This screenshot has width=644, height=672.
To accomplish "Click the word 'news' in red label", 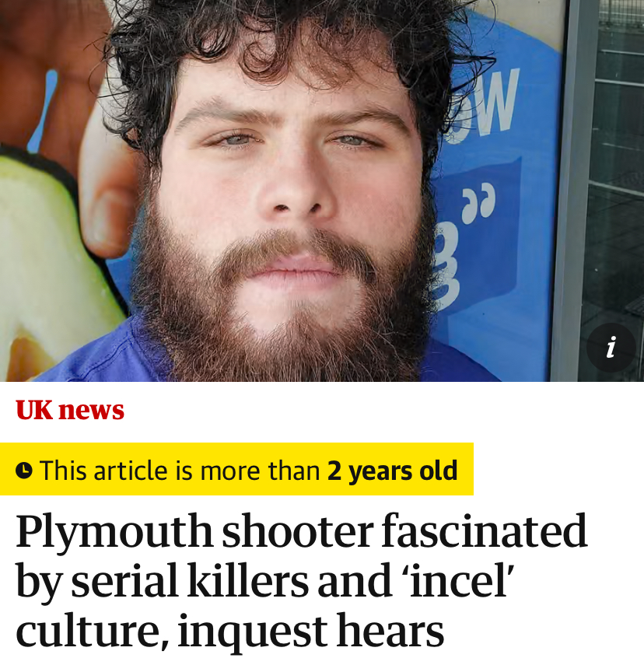I will (91, 411).
